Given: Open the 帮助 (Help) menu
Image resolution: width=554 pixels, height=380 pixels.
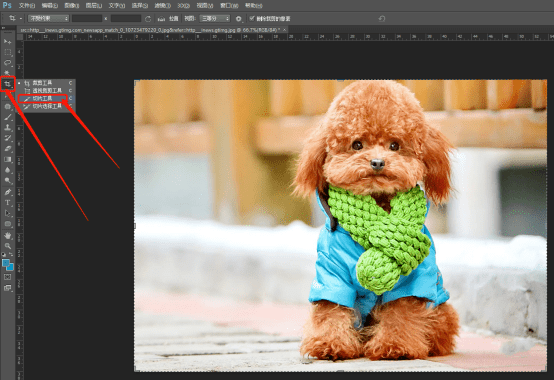Looking at the screenshot, I should click(x=254, y=6).
